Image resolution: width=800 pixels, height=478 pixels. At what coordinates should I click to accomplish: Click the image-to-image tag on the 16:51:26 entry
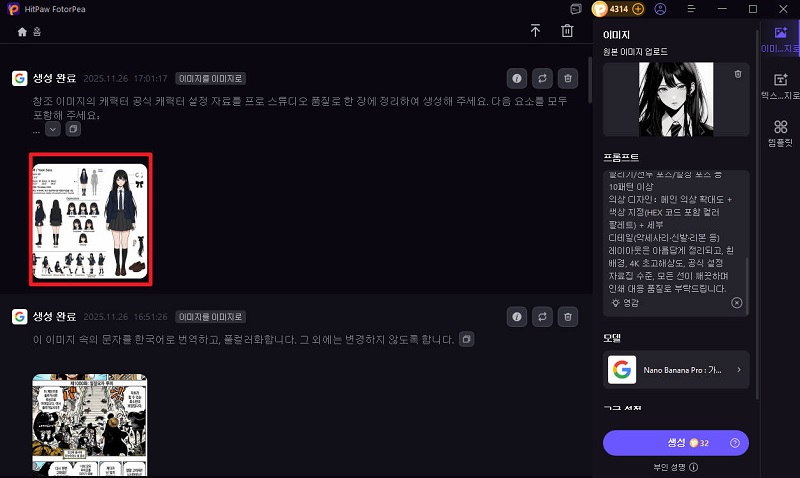[x=210, y=317]
